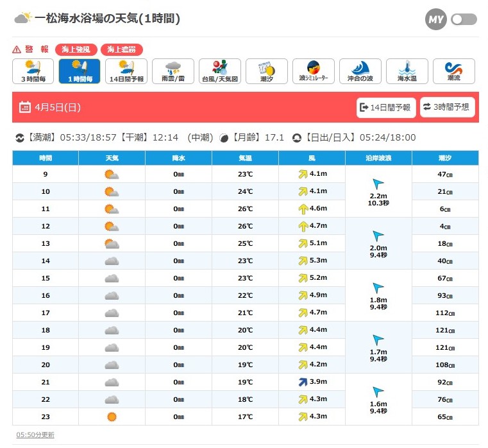Select the 1時間毎 hourly forecast icon

[80, 71]
